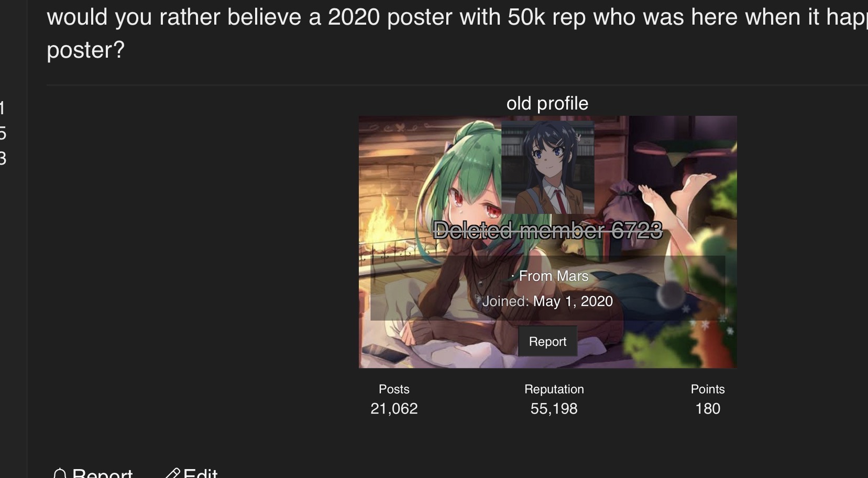Click the Deleted member 6723 username
The height and width of the screenshot is (478, 868).
547,230
